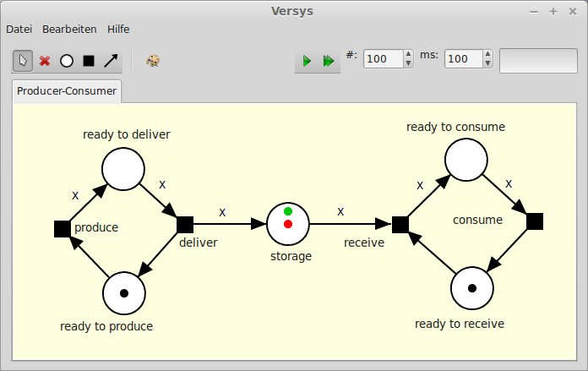
Task: Select the arrow arc tool
Action: pyautogui.click(x=111, y=61)
